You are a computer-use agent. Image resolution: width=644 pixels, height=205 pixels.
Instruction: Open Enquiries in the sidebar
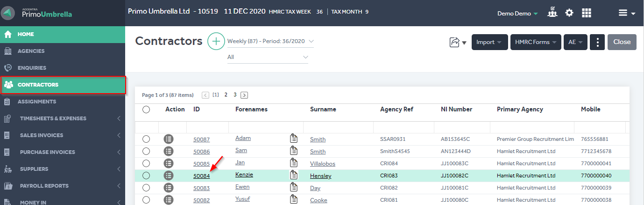coord(63,68)
